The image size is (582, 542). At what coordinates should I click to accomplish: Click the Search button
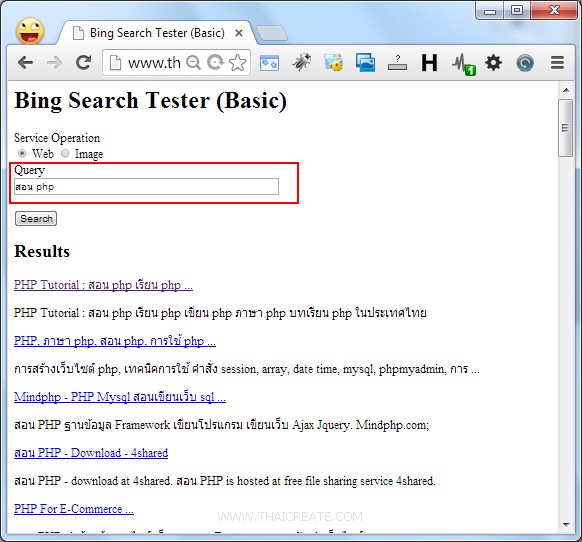36,218
